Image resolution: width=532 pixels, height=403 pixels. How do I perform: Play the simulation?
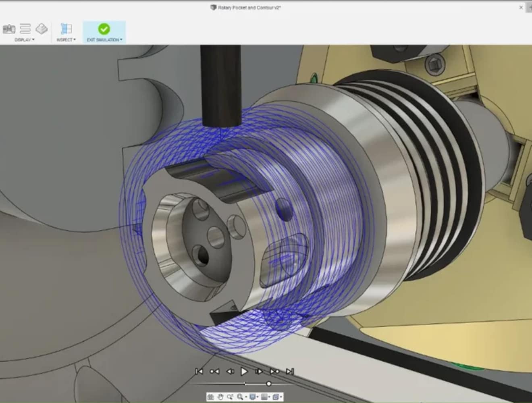tap(244, 371)
